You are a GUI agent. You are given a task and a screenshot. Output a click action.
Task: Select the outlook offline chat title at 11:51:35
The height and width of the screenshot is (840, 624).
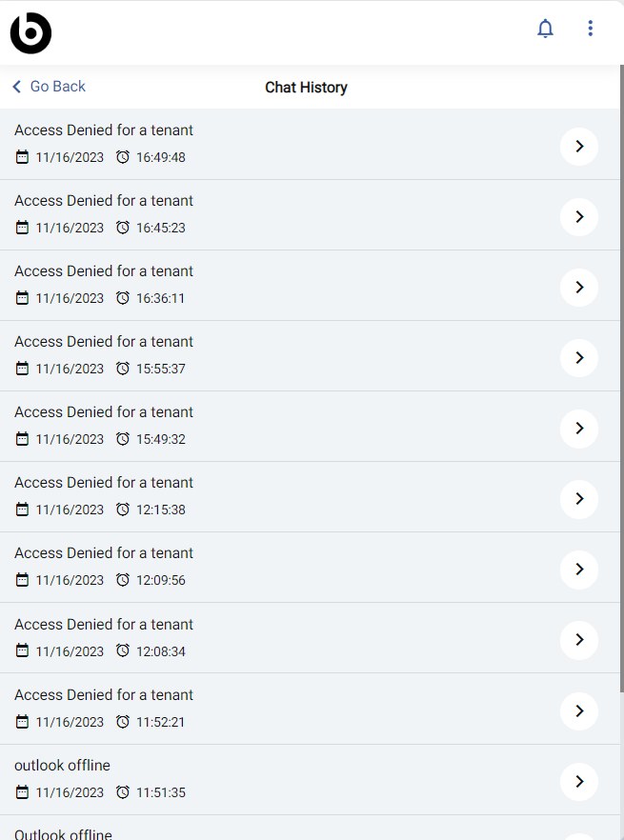pos(62,766)
